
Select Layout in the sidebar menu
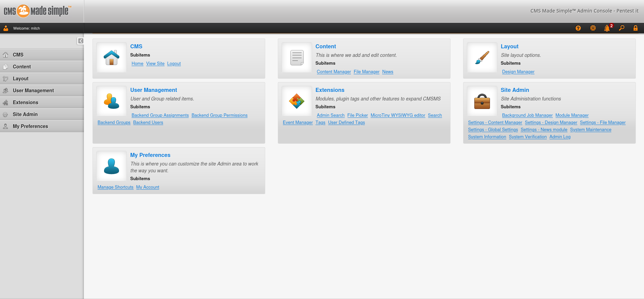point(42,79)
